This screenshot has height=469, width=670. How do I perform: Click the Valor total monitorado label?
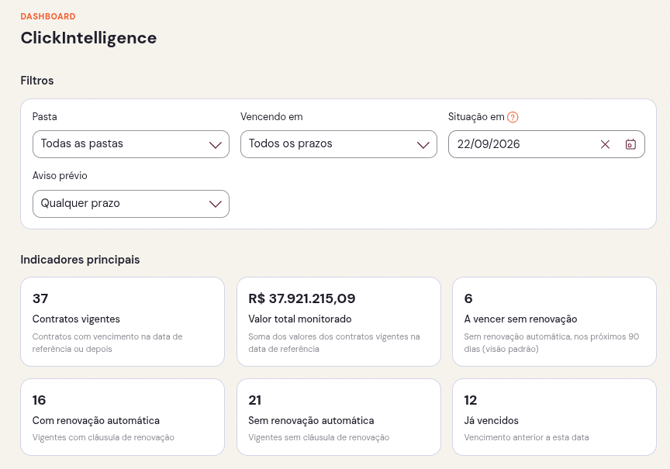pyautogui.click(x=300, y=319)
